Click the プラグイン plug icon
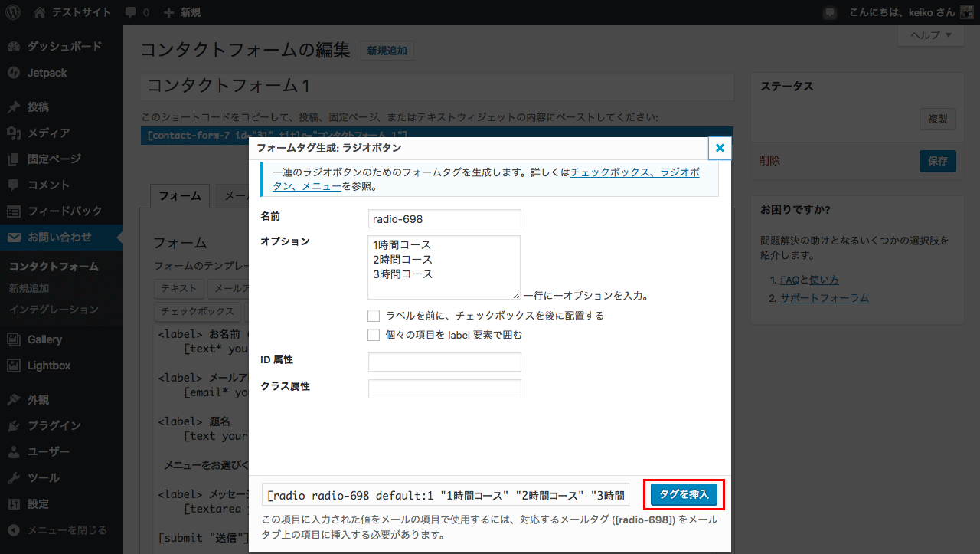The width and height of the screenshot is (980, 554). pyautogui.click(x=14, y=425)
